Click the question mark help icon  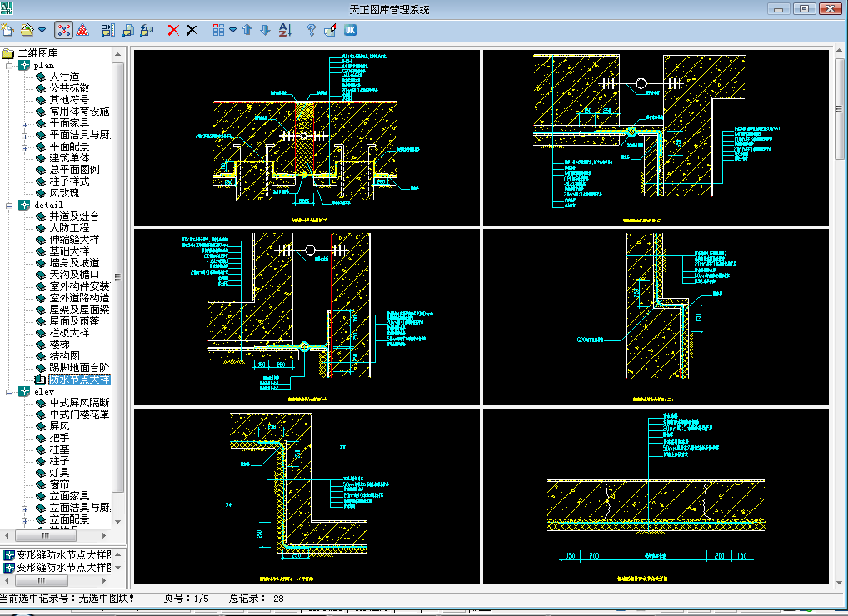[x=311, y=30]
